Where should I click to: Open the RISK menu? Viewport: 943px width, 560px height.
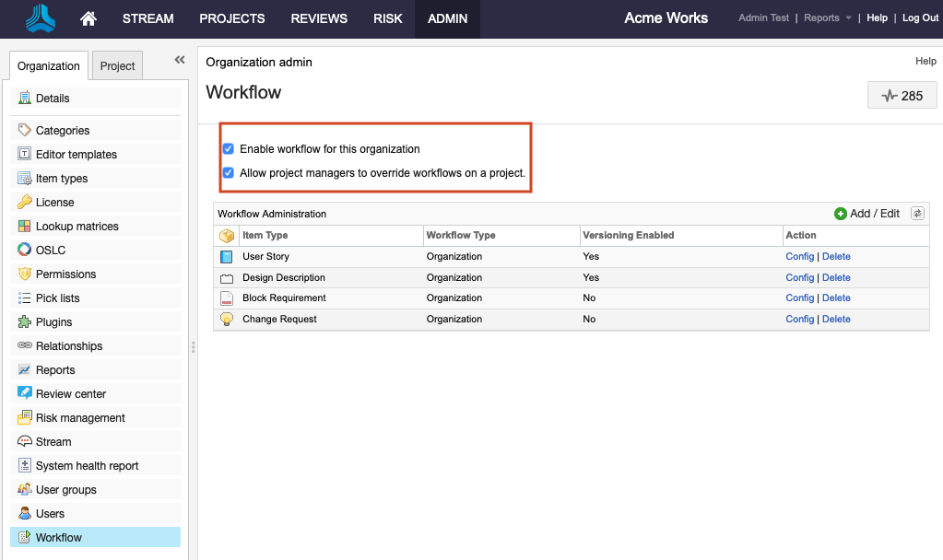coord(387,18)
